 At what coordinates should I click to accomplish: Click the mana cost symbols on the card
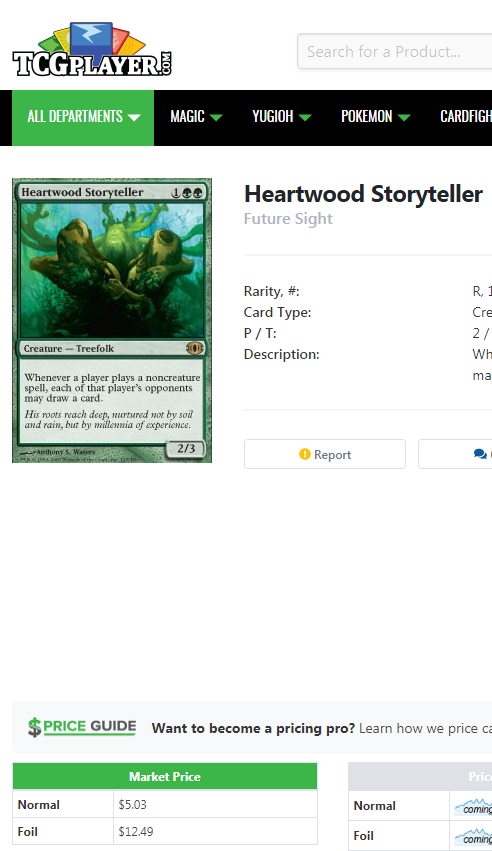click(187, 192)
